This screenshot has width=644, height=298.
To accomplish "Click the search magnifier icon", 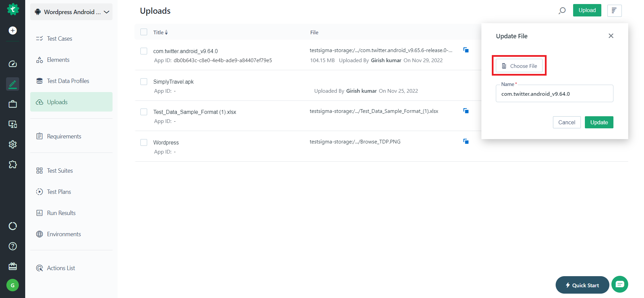I will click(562, 11).
